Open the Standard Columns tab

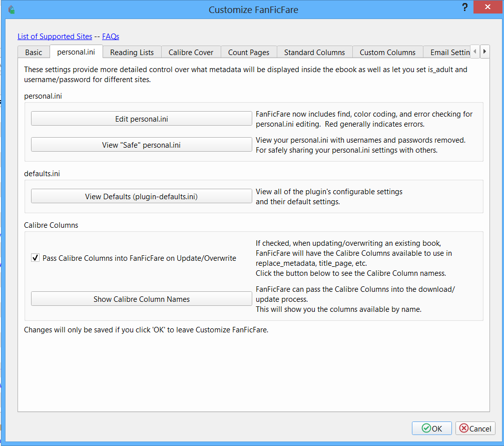point(314,53)
